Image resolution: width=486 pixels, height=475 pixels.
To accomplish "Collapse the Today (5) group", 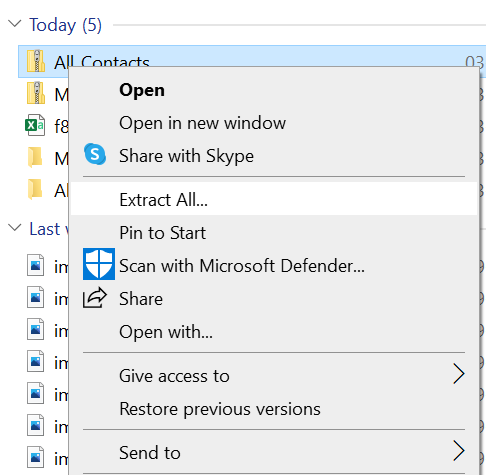I will click(15, 24).
